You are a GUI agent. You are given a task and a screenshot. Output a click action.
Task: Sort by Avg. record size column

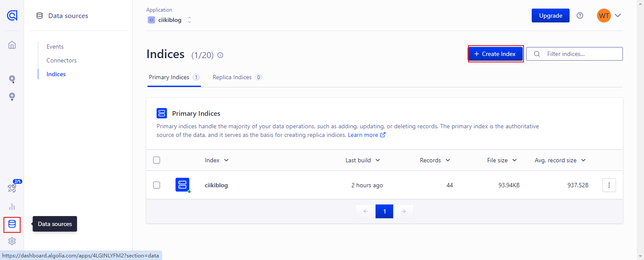pyautogui.click(x=560, y=160)
